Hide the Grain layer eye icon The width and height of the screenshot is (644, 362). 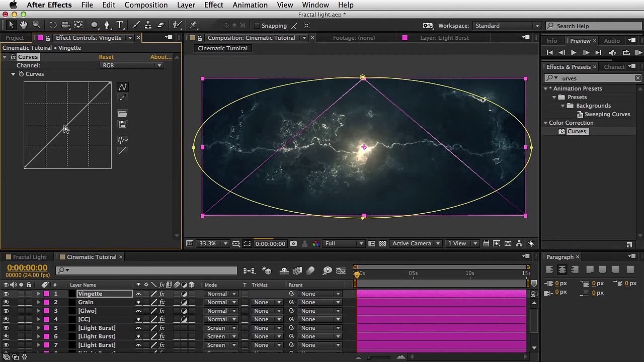[6, 302]
